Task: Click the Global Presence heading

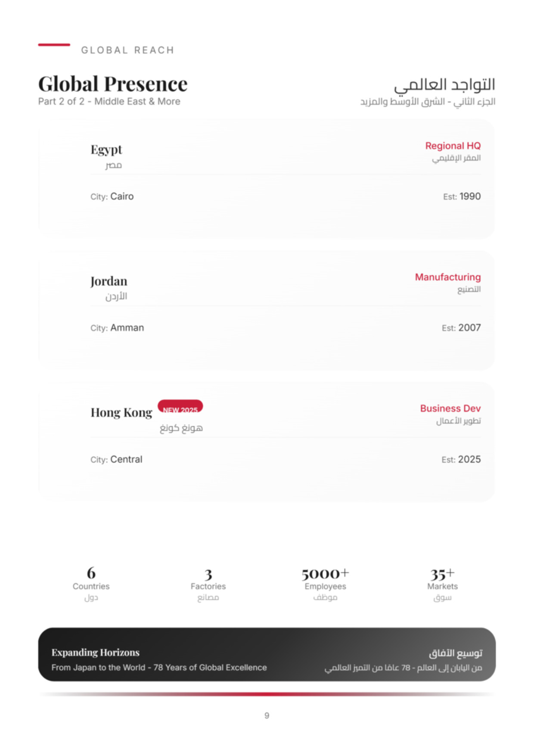Action: pos(113,84)
